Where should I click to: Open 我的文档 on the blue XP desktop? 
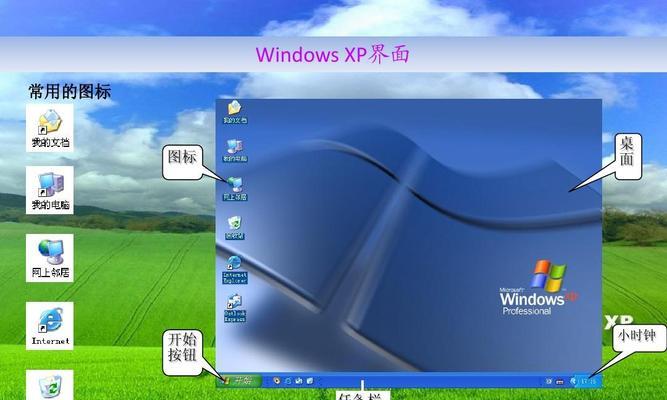coord(235,112)
